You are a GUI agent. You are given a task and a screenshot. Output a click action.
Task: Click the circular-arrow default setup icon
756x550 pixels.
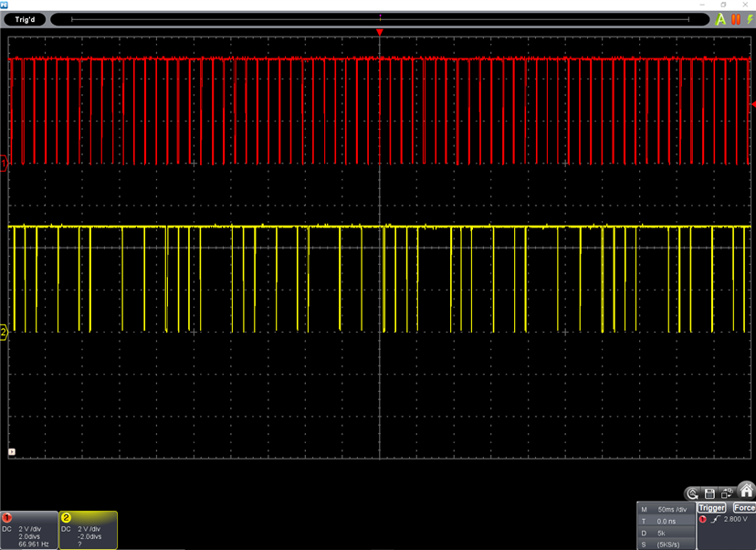(x=693, y=493)
